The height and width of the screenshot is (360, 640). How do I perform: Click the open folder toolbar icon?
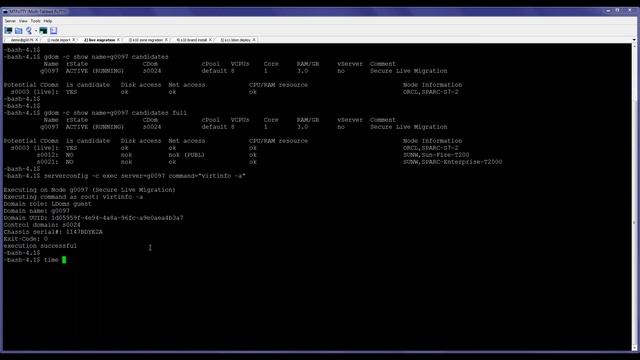click(x=19, y=31)
